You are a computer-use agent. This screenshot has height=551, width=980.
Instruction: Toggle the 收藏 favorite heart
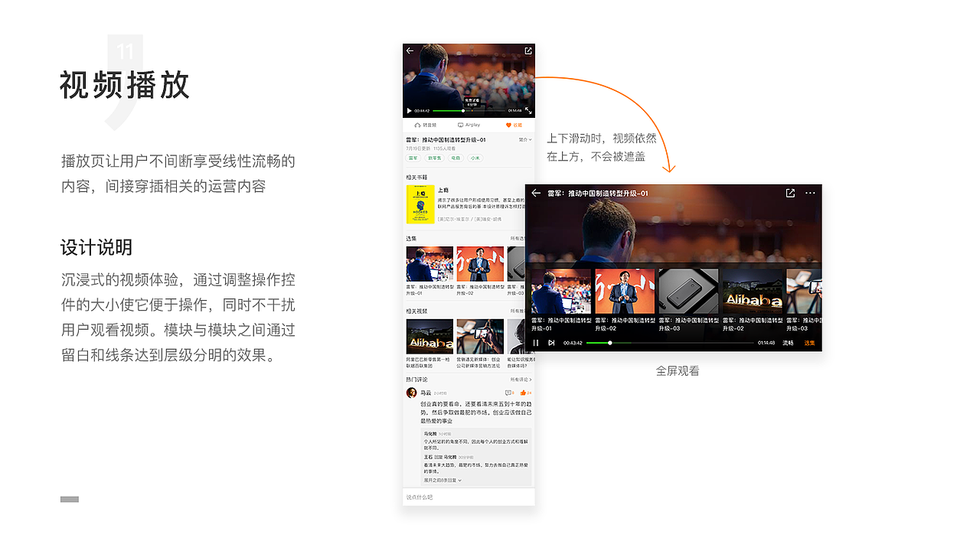click(514, 125)
